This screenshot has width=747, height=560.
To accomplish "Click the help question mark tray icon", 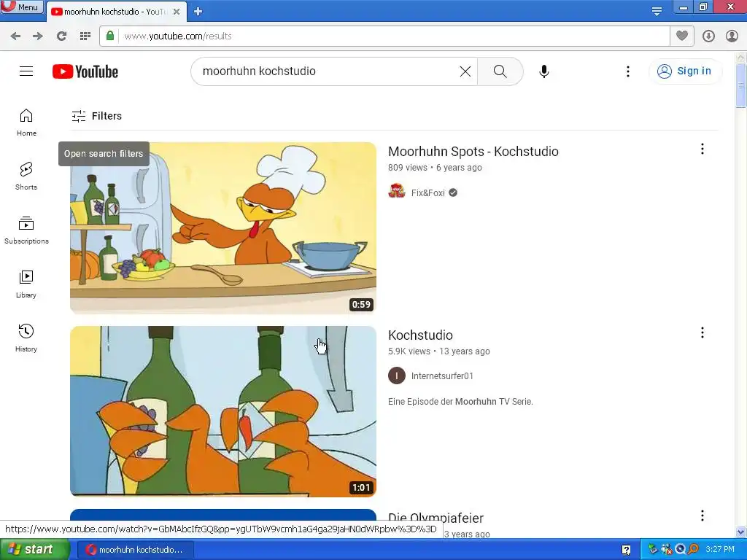I will click(x=626, y=550).
